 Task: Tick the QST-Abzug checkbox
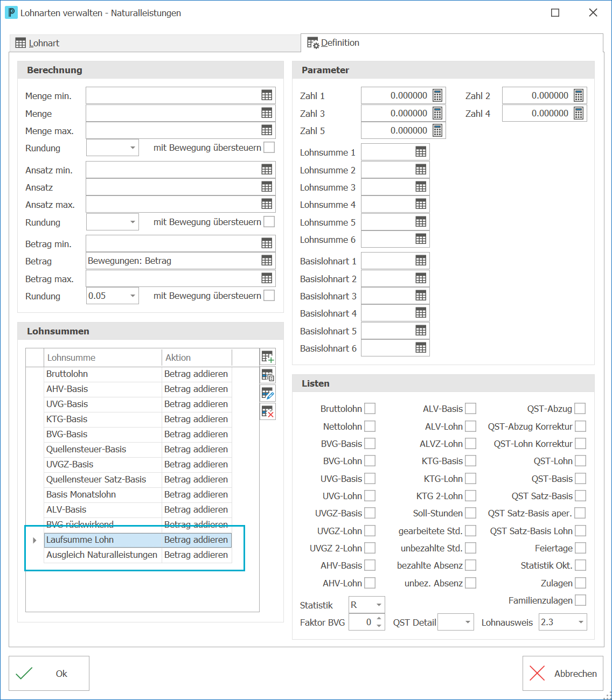coord(580,409)
